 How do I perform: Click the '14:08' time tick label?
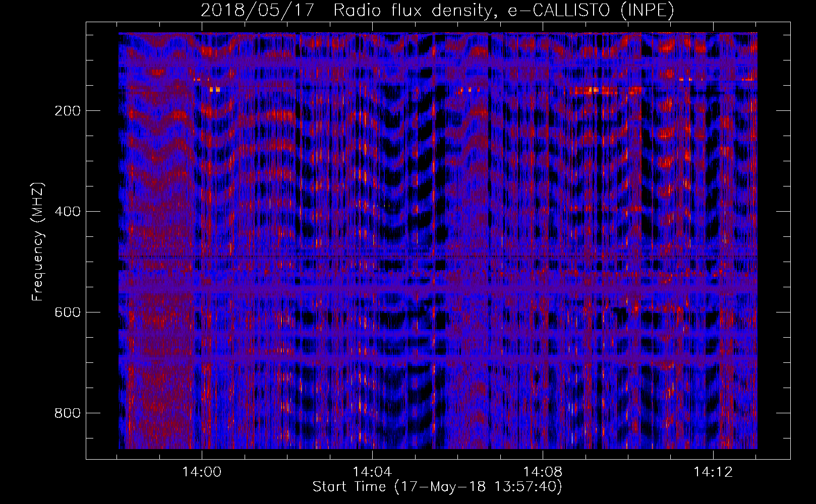tap(543, 472)
